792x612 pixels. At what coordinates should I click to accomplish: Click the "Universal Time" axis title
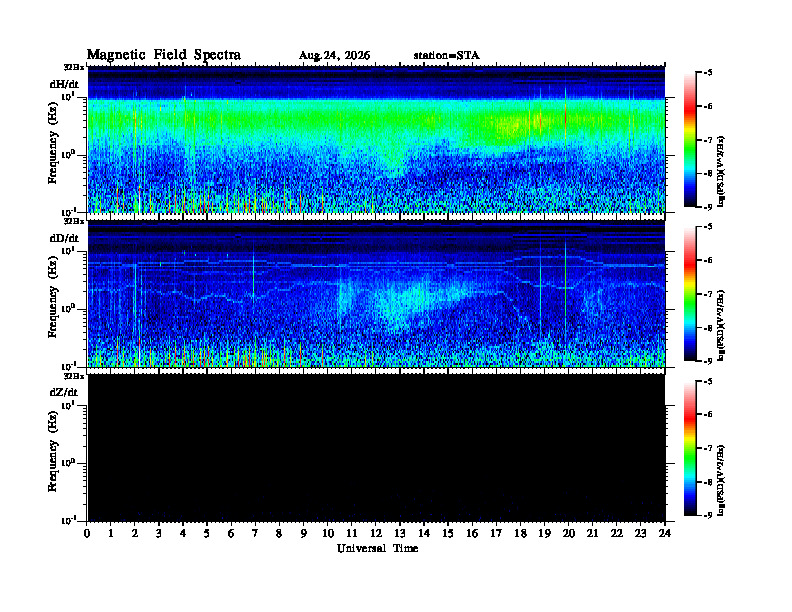pyautogui.click(x=377, y=548)
